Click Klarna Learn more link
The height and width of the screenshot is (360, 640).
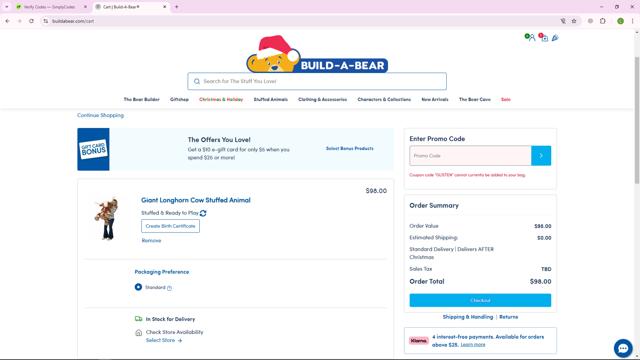[x=473, y=345]
